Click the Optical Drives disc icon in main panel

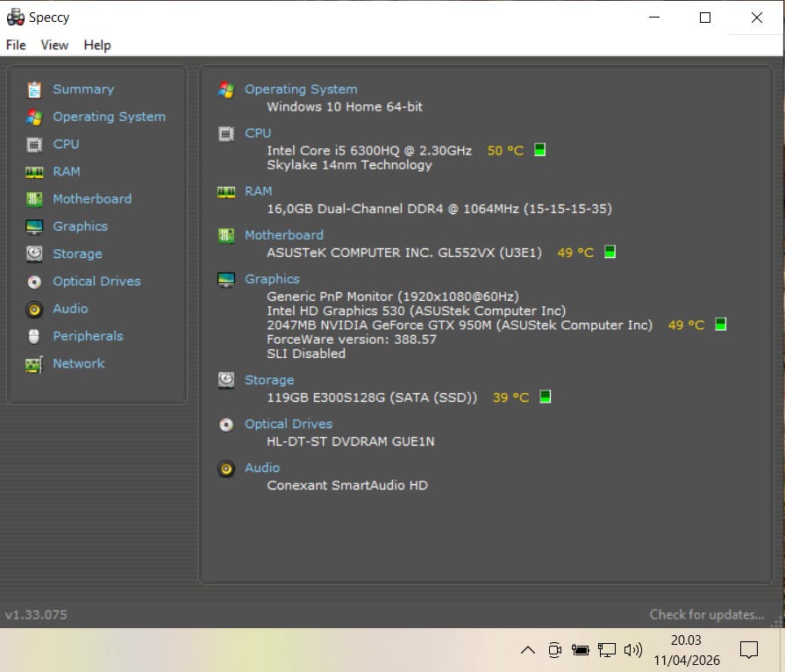pyautogui.click(x=226, y=425)
